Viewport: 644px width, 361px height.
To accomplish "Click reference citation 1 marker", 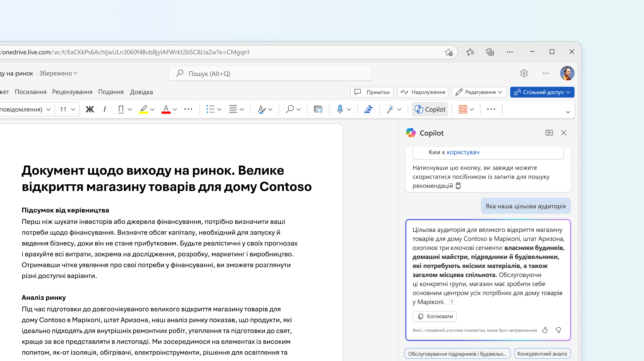I will point(452,302).
